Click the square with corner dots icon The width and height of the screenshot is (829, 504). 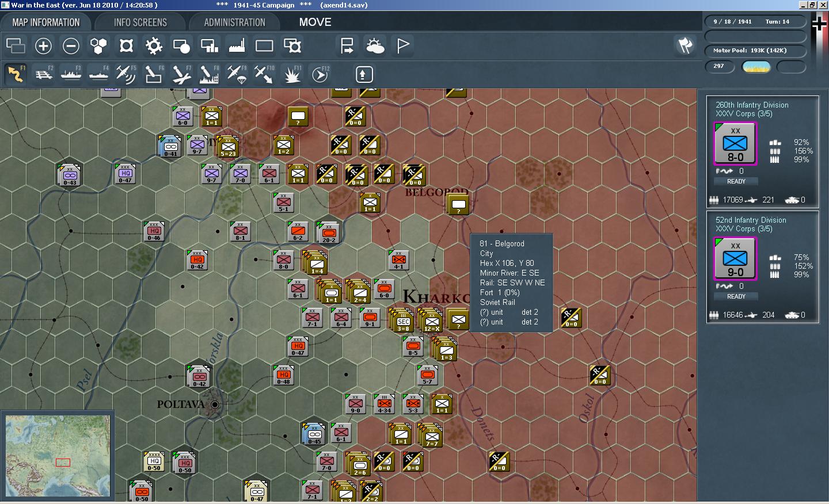click(x=126, y=45)
